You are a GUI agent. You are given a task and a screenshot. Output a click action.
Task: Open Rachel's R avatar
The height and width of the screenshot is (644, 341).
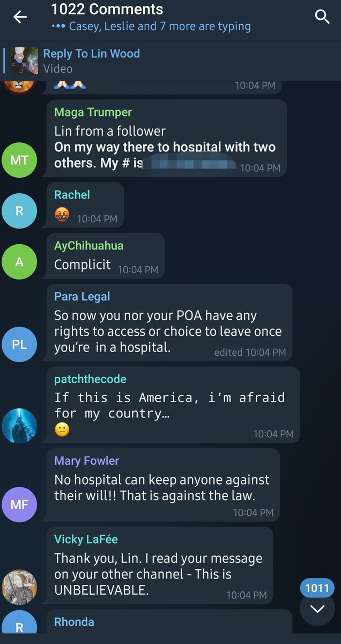point(19,211)
